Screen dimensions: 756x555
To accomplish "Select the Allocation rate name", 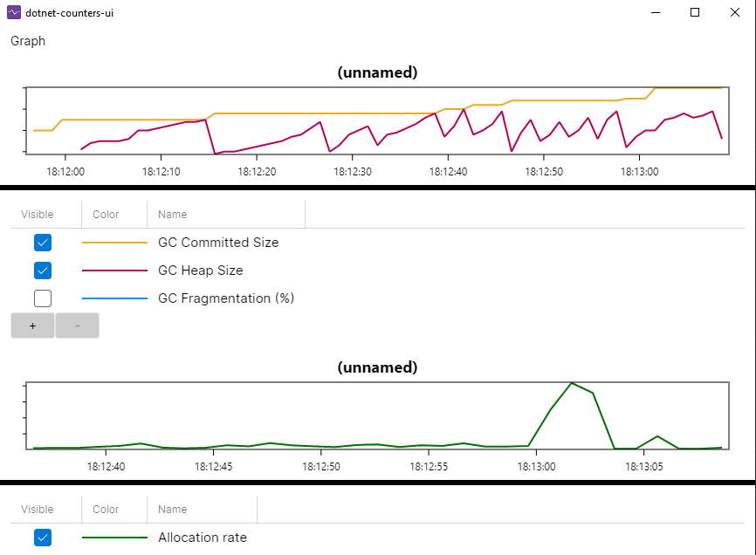I will [x=203, y=538].
